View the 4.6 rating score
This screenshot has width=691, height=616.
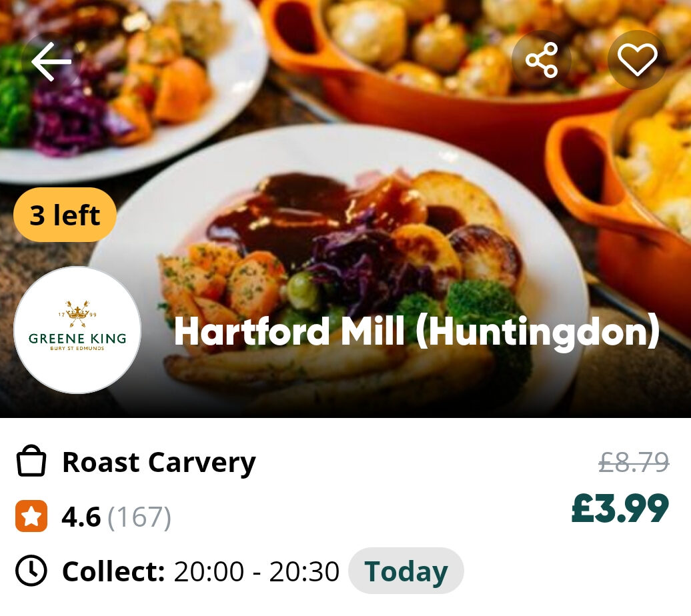coord(81,517)
